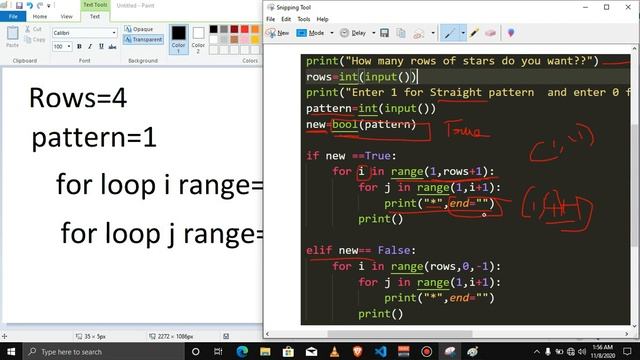Screen dimensions: 640x360
Task: Click the Delay button in Snipping Tool
Action: pos(353,33)
